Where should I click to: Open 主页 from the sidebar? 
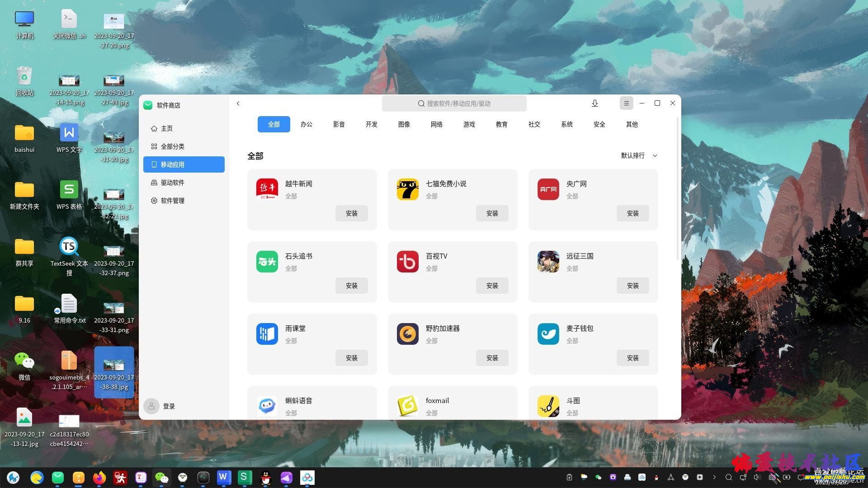pos(166,128)
